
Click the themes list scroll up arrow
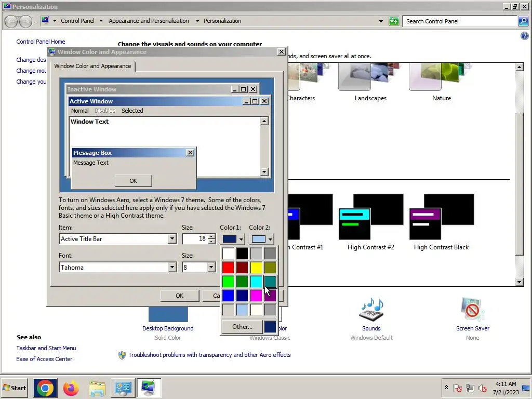(x=519, y=67)
